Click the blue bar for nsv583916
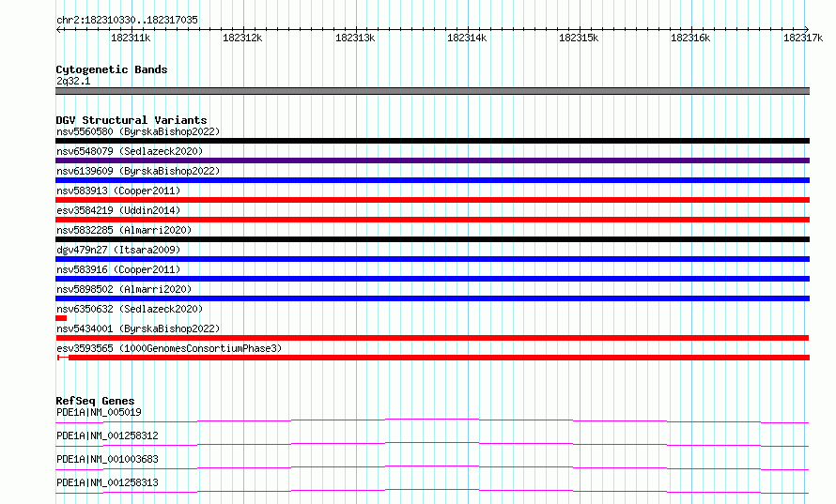 432,279
